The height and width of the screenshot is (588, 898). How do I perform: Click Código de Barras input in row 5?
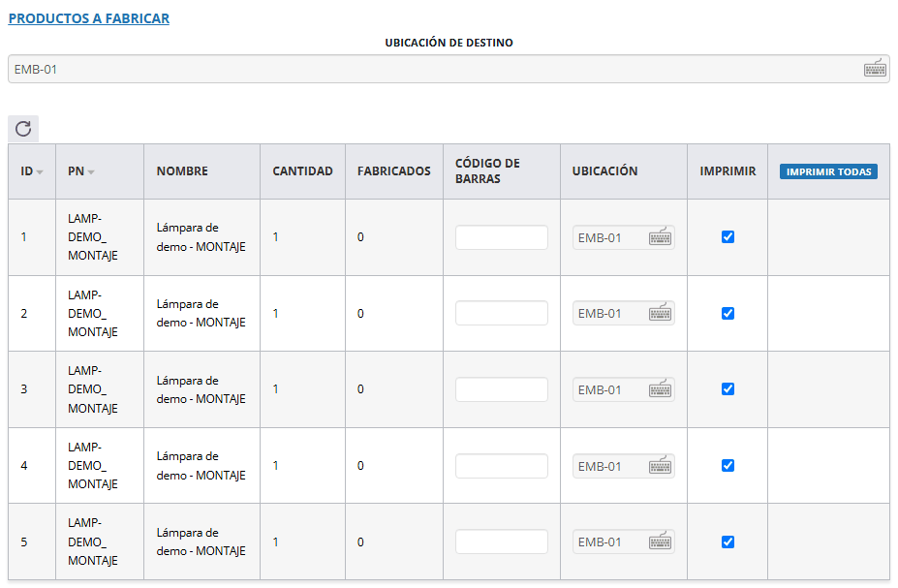(x=501, y=542)
